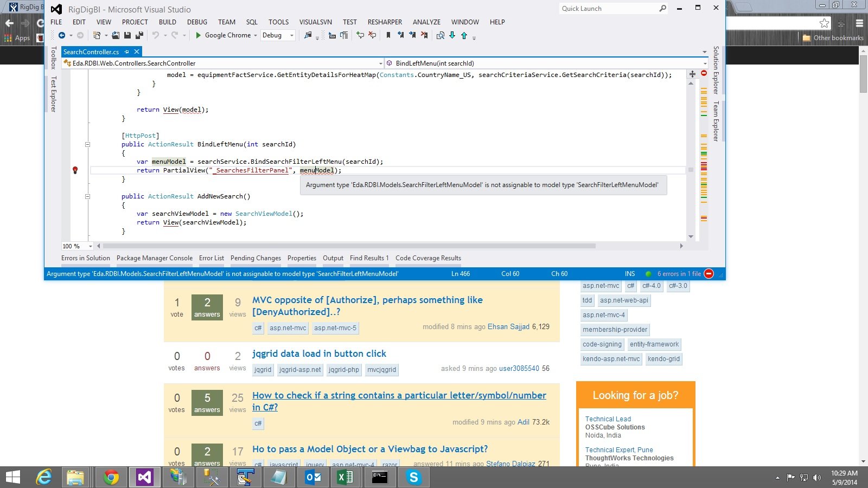This screenshot has width=868, height=488.
Task: Click the Save All toolbar icon
Action: pos(139,35)
